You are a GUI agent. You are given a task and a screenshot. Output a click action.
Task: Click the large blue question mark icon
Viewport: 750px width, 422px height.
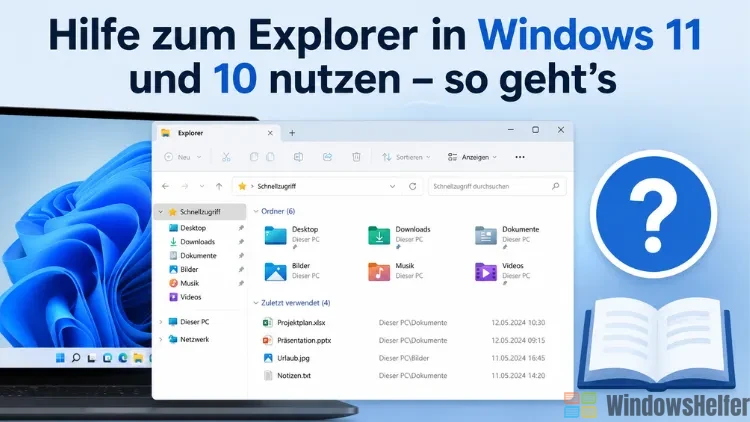click(653, 214)
